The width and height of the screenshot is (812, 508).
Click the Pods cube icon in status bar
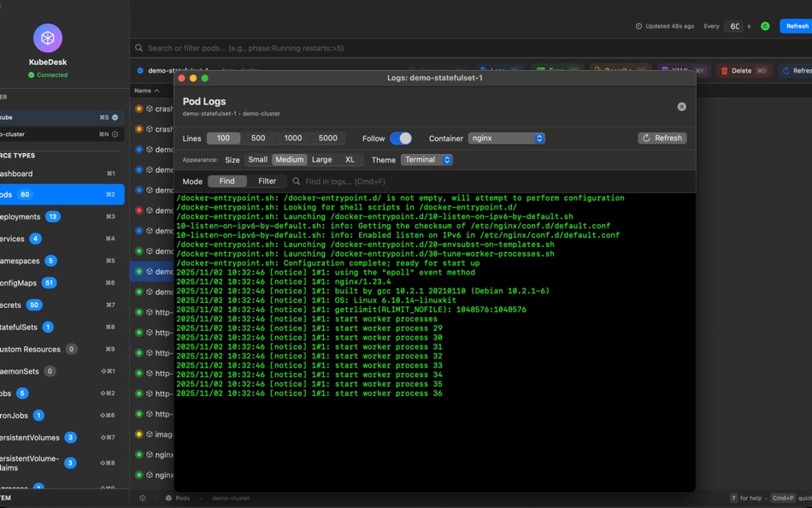(x=169, y=498)
